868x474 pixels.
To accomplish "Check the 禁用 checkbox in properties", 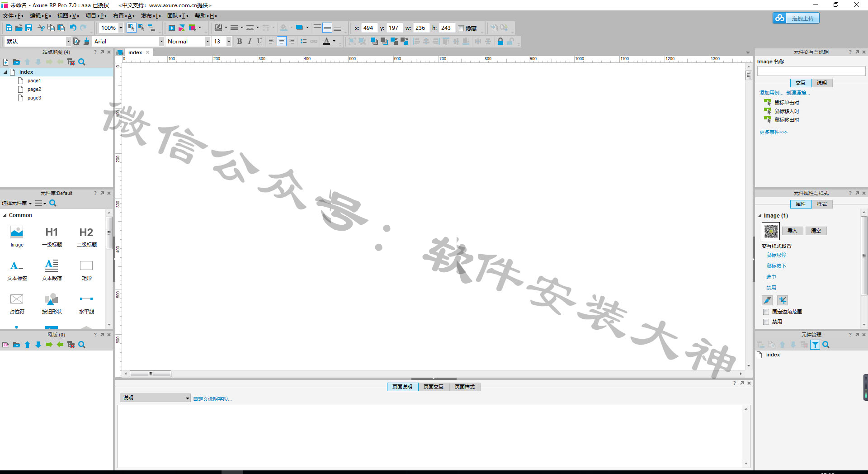I will 766,322.
